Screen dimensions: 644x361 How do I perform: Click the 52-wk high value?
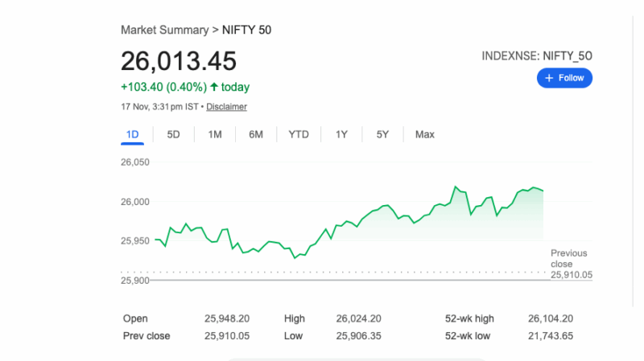(x=551, y=318)
